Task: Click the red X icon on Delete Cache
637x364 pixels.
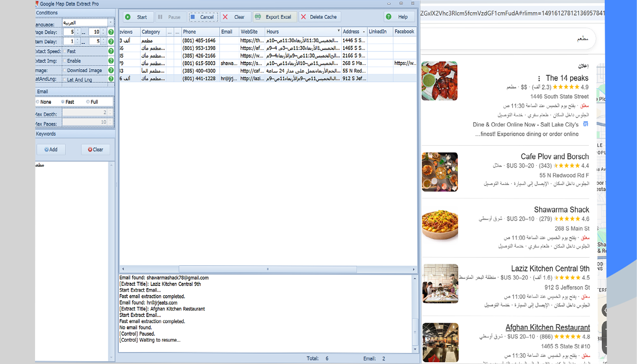Action: [303, 17]
